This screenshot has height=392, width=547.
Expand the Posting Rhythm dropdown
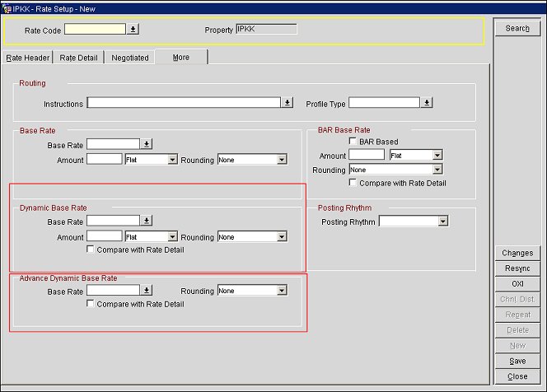443,222
